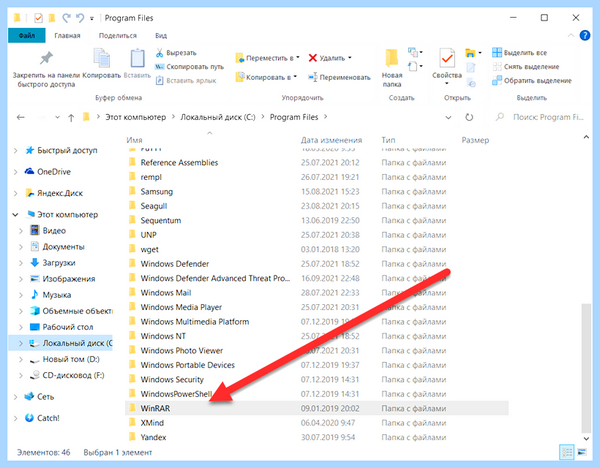Screen dimensions: 600x468
Task: Click scrollbar down arrow in file list
Action: click(x=586, y=439)
